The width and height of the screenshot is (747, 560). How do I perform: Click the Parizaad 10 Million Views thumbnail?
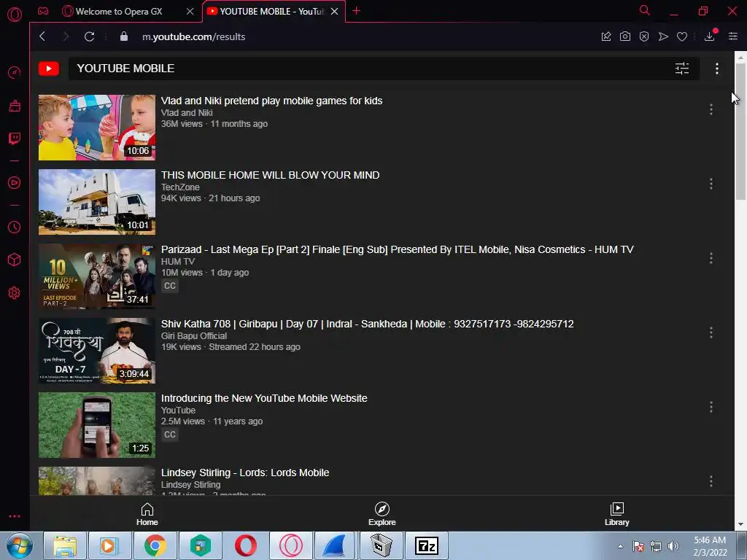click(x=97, y=276)
